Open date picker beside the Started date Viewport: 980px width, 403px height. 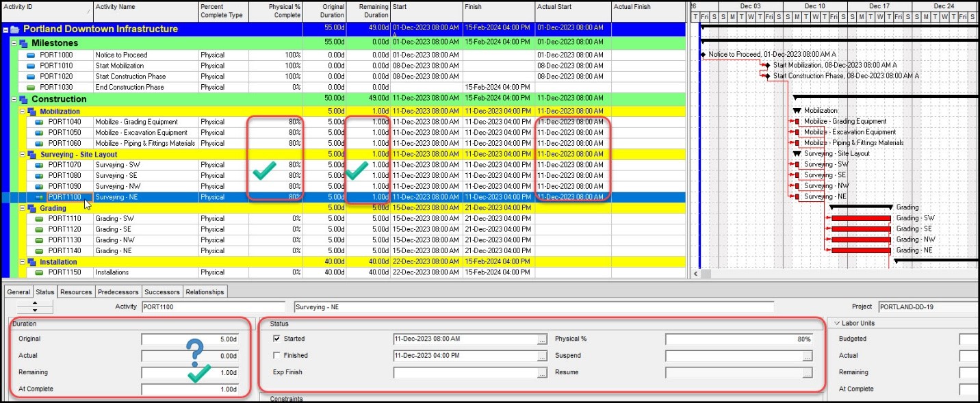pos(542,339)
